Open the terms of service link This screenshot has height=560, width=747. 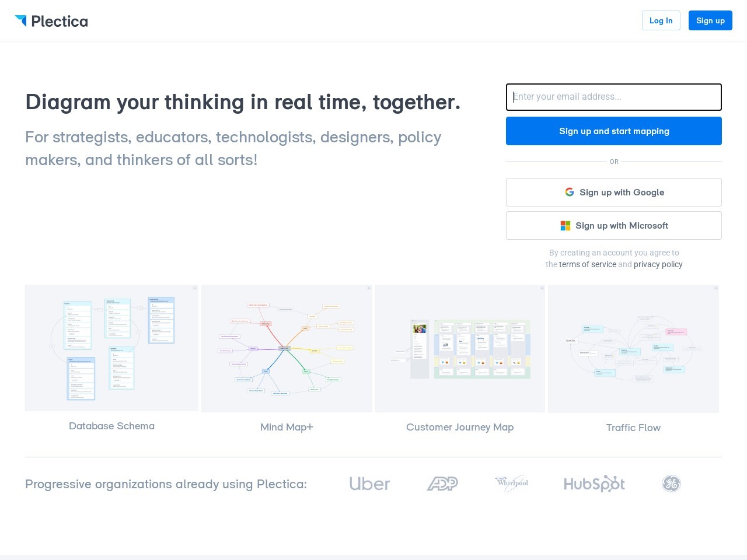point(587,264)
